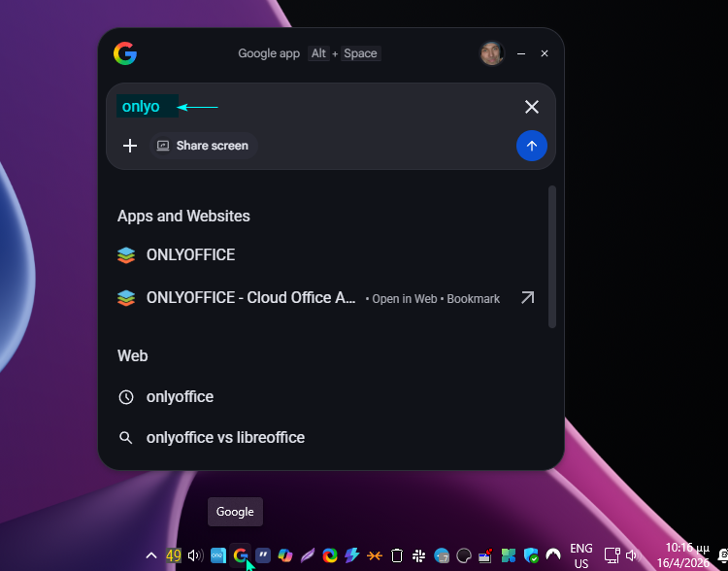This screenshot has width=728, height=571.
Task: Open the quotation-mark app in the taskbar
Action: (263, 555)
